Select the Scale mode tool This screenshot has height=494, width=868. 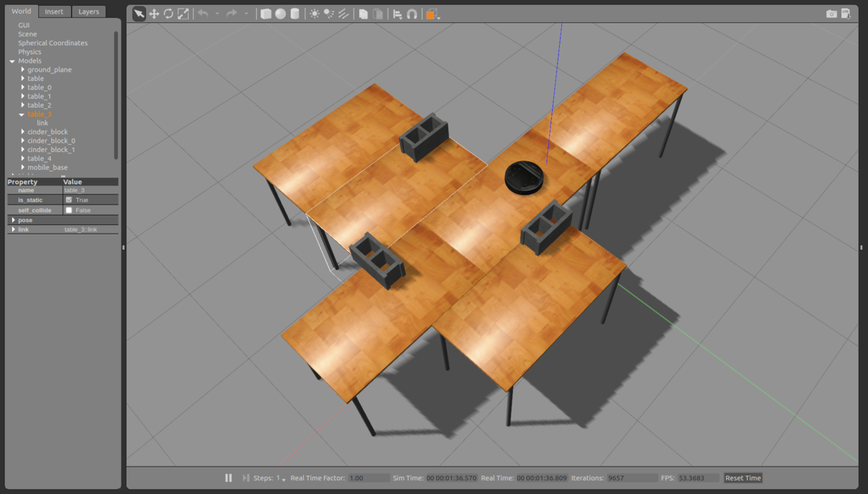point(183,14)
